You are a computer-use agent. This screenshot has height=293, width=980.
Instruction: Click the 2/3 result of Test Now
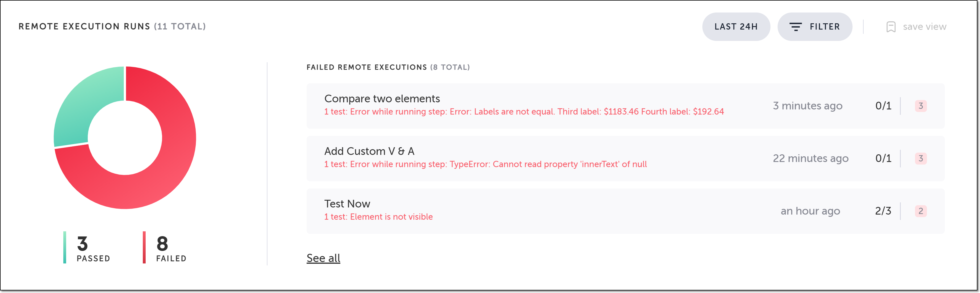pos(883,211)
